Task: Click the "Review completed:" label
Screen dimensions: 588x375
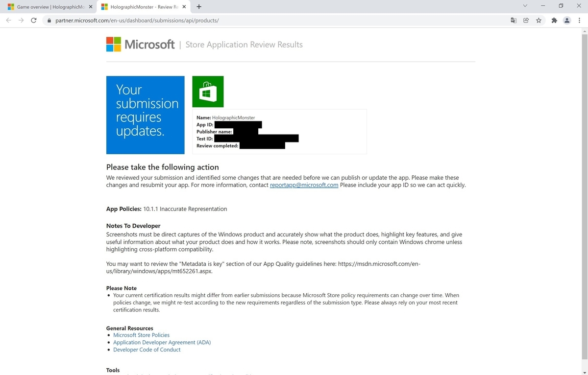Action: point(218,146)
